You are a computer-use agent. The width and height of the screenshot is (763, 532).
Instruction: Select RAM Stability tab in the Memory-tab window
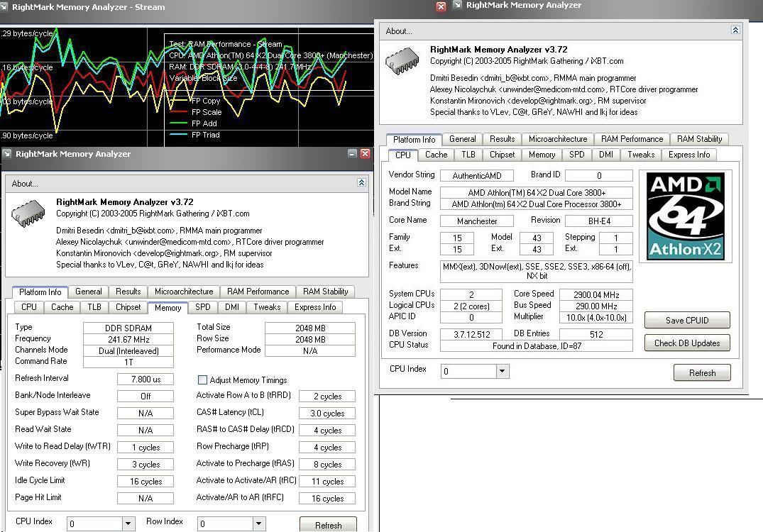[x=326, y=292]
